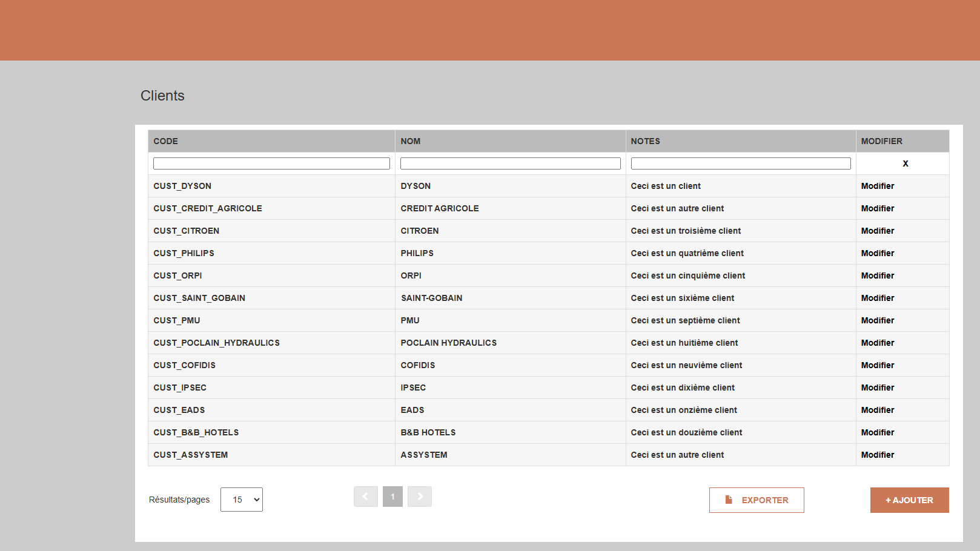
Task: Modifier the CUST_PHILIPS client
Action: [x=878, y=253]
